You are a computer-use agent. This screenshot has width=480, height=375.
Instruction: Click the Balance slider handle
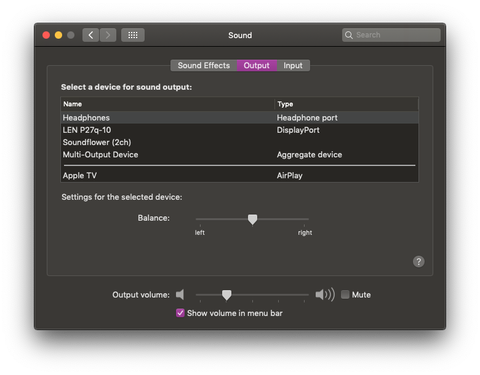pyautogui.click(x=252, y=219)
